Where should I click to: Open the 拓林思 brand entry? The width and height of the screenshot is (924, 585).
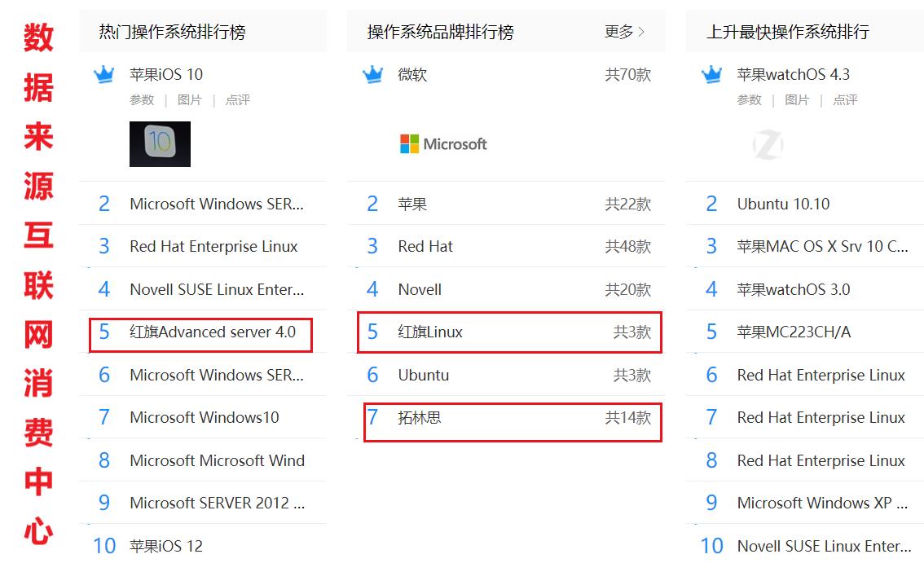coord(420,418)
